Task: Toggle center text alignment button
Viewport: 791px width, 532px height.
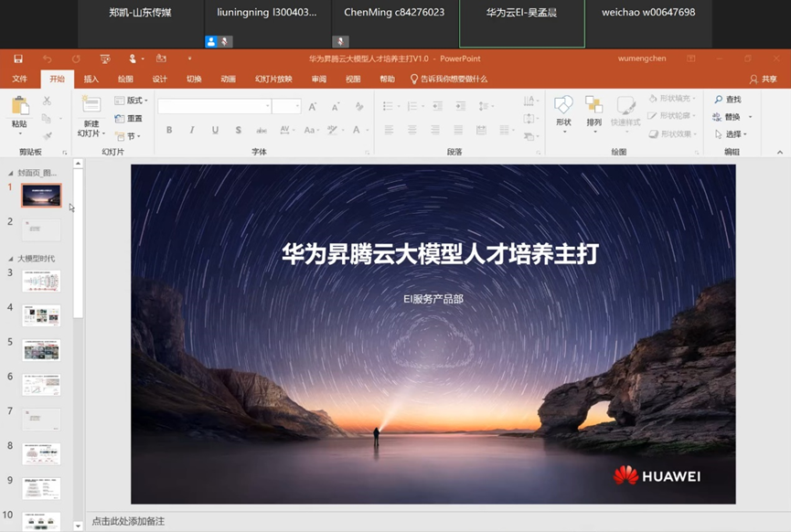Action: (x=412, y=130)
